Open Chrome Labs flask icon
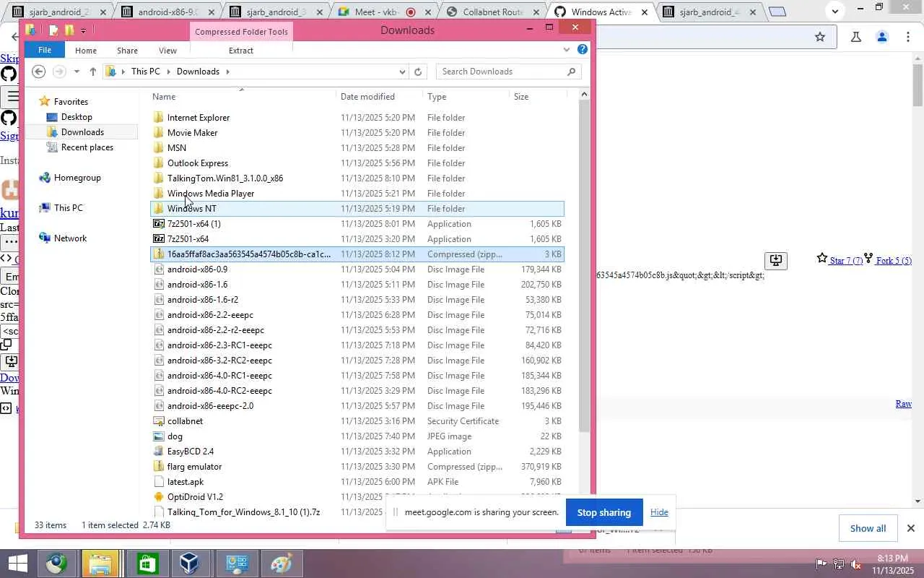924x578 pixels. click(x=856, y=37)
